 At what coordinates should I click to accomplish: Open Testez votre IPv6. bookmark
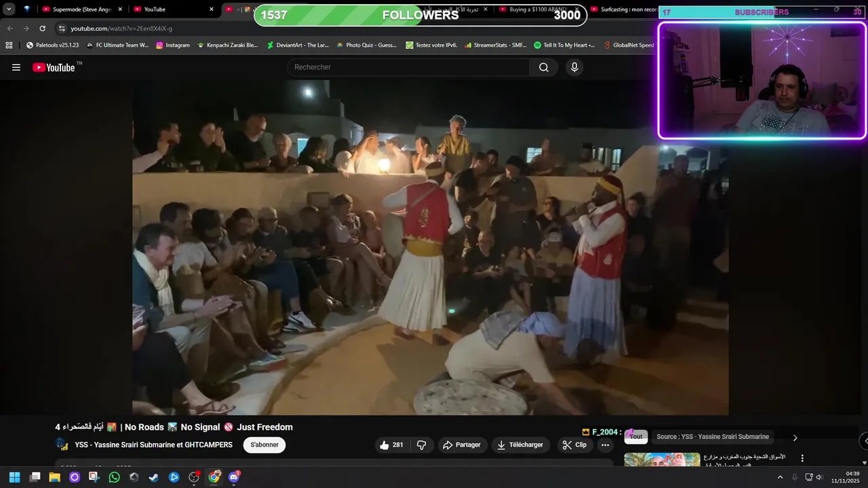432,45
